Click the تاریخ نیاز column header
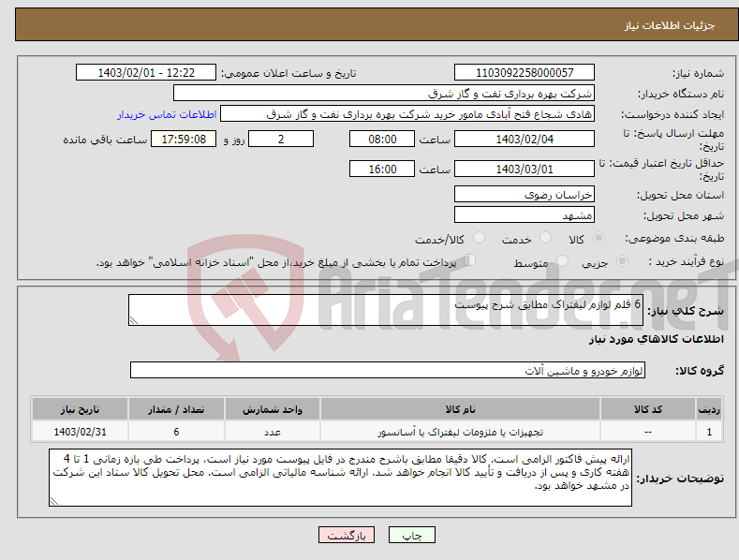 coord(80,409)
